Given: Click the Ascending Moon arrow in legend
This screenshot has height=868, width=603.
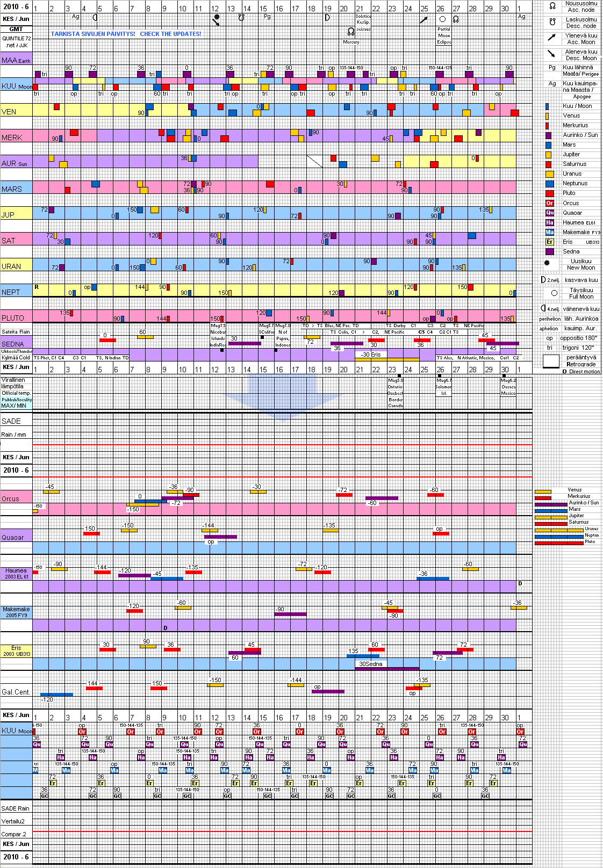Looking at the screenshot, I should 551,38.
